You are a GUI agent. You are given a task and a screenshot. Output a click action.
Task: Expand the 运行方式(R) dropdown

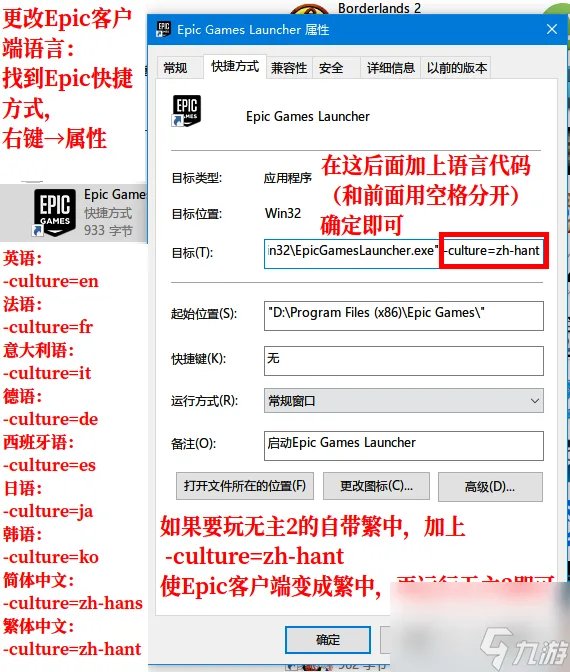tap(404, 401)
